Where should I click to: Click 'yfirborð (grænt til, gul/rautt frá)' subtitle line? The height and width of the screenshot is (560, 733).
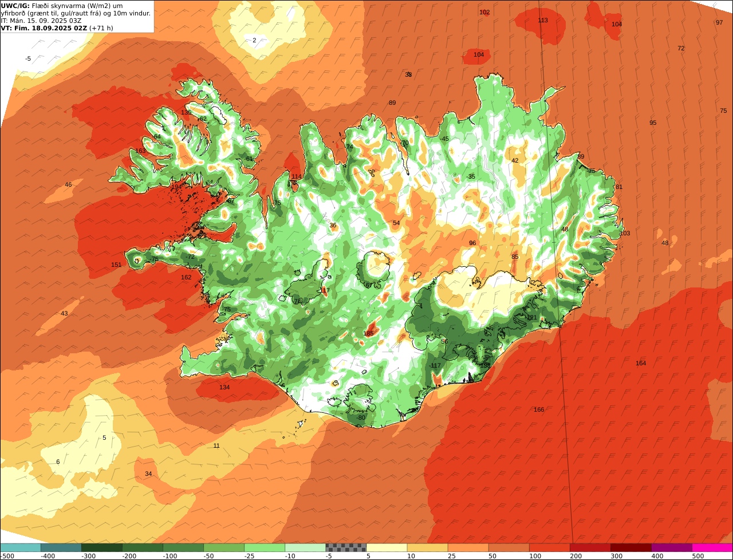76,13
